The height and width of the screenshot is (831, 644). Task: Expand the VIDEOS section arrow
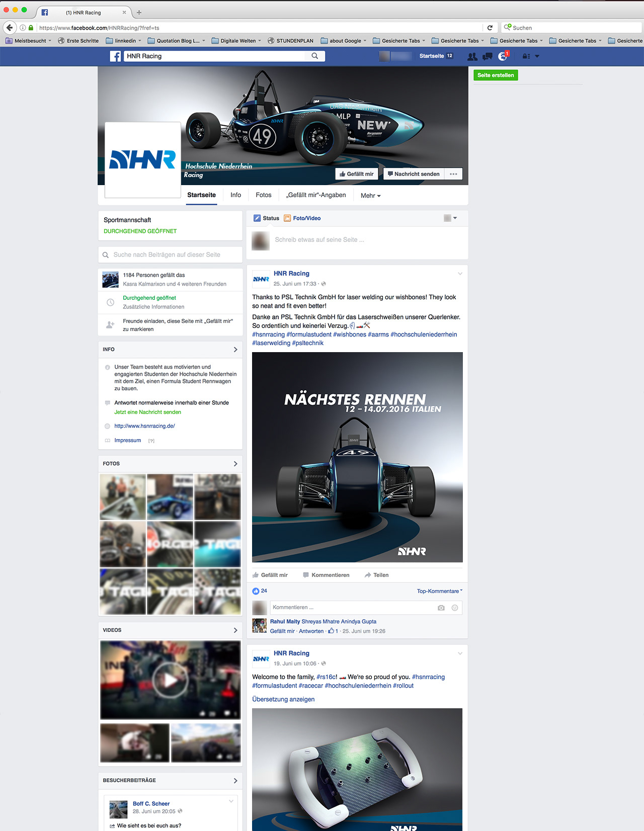(235, 630)
